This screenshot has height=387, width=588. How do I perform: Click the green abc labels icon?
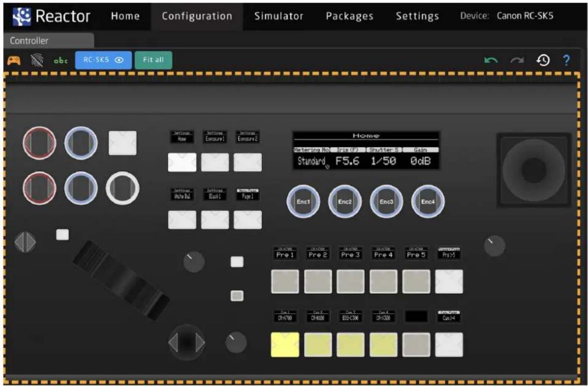coord(60,61)
